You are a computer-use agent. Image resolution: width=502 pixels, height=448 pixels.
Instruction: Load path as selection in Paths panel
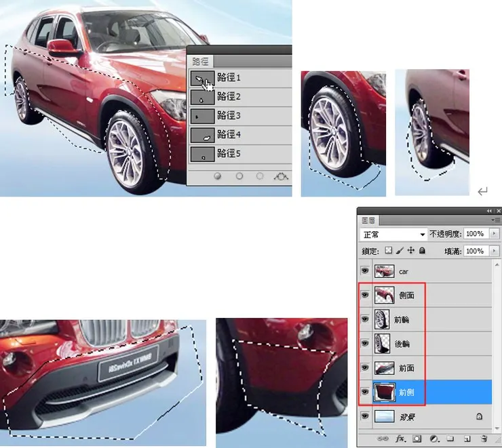click(260, 176)
